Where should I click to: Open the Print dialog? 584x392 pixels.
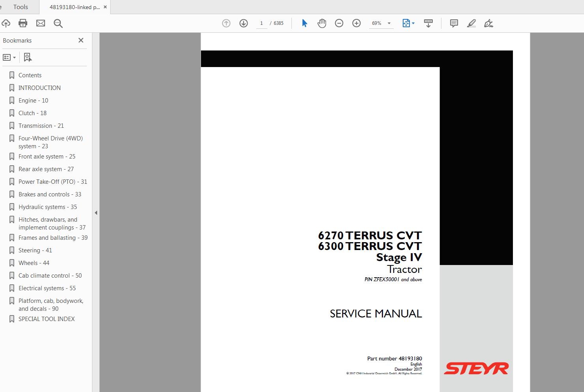tap(23, 23)
